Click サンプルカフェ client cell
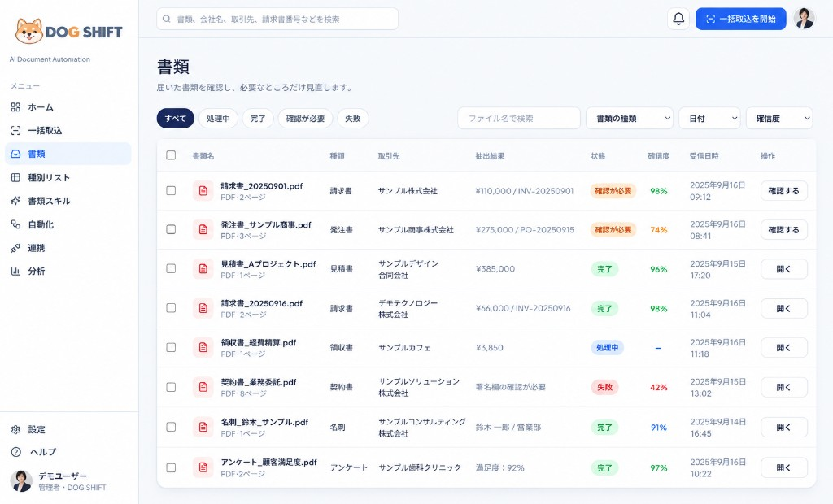This screenshot has width=833, height=504. 404,348
